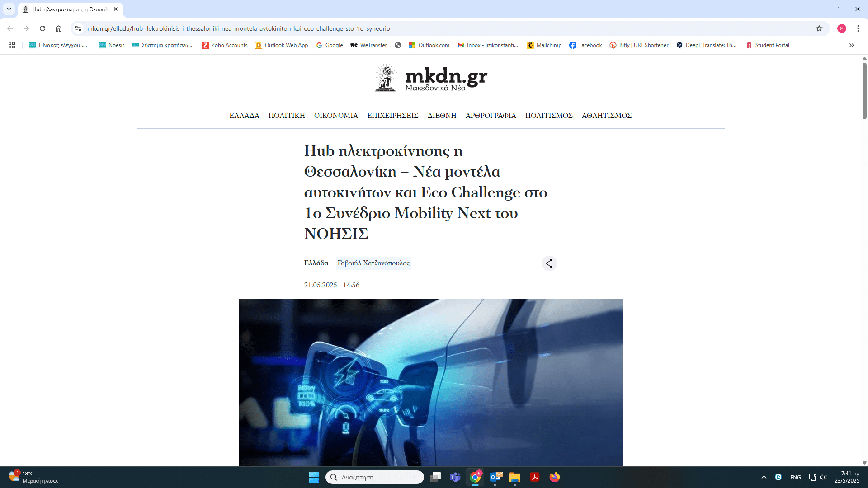
Task: Expand the tab search dropdown
Action: point(9,9)
